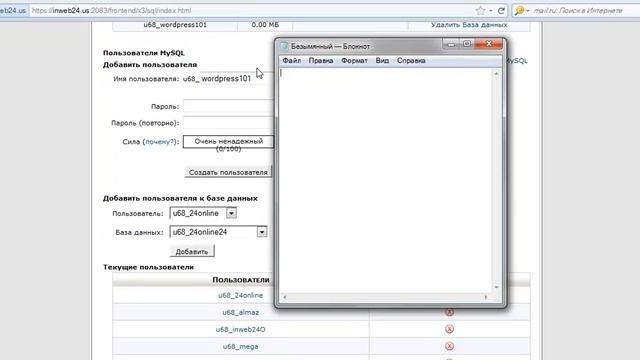Click the site identity button in address bar
Viewport: 640px width, 360px height.
(x=13, y=11)
